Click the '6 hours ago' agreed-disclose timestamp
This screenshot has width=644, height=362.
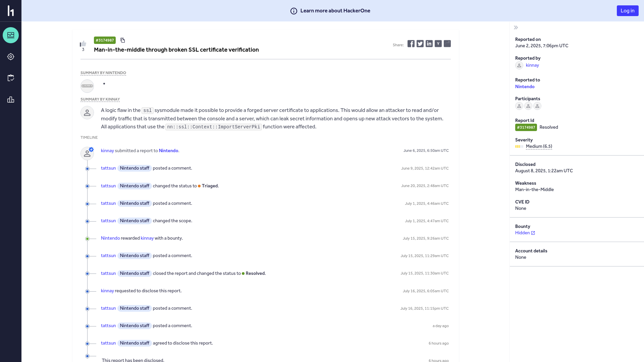[439, 343]
